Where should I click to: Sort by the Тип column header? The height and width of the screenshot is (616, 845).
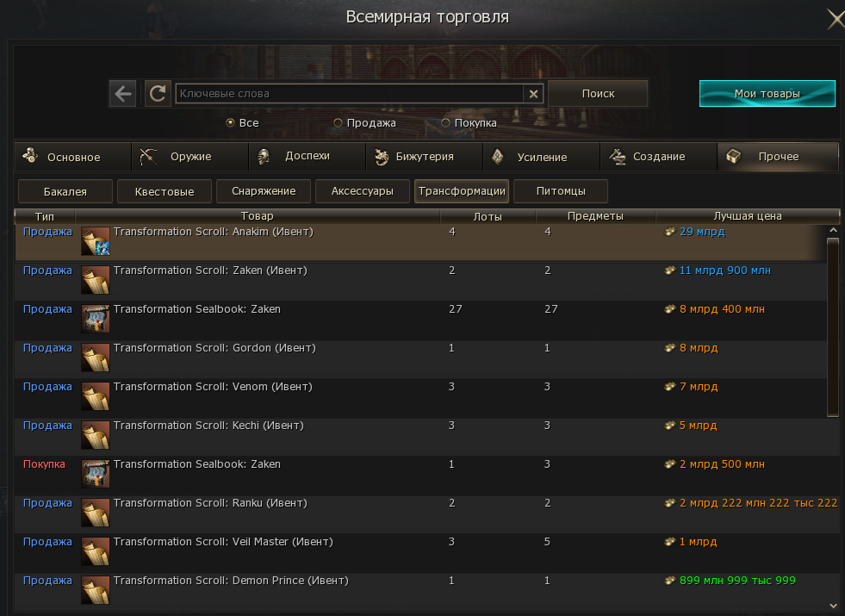point(45,216)
